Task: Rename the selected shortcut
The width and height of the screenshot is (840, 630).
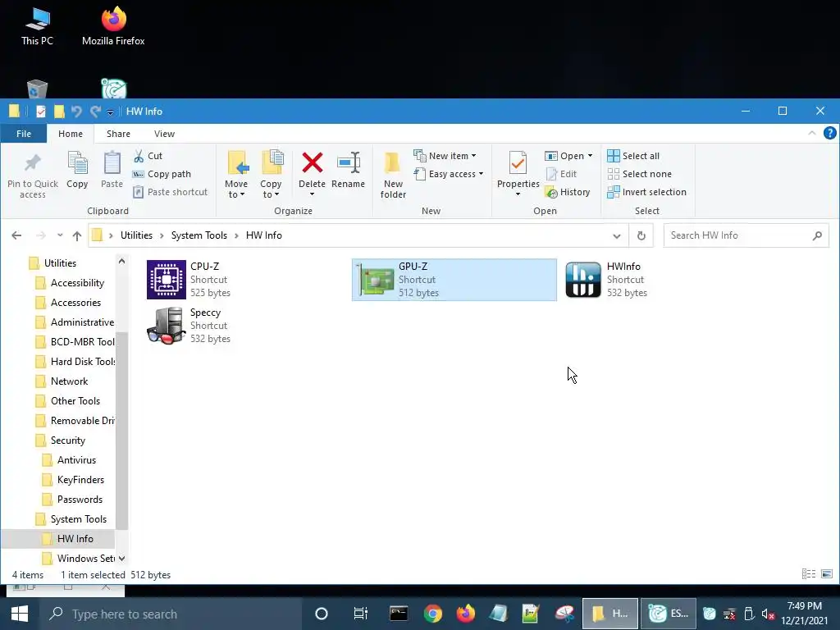Action: [x=348, y=170]
